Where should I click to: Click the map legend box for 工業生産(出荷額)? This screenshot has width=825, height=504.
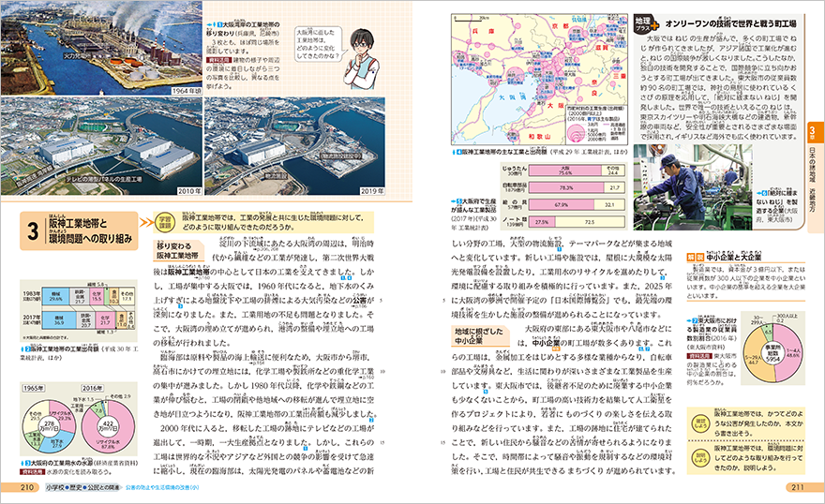pos(596,124)
